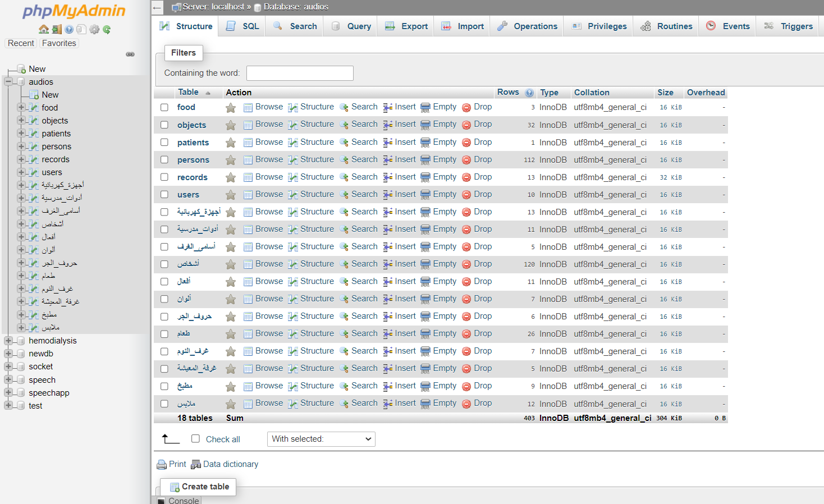
Task: Click the New item under audios
Action: point(50,95)
